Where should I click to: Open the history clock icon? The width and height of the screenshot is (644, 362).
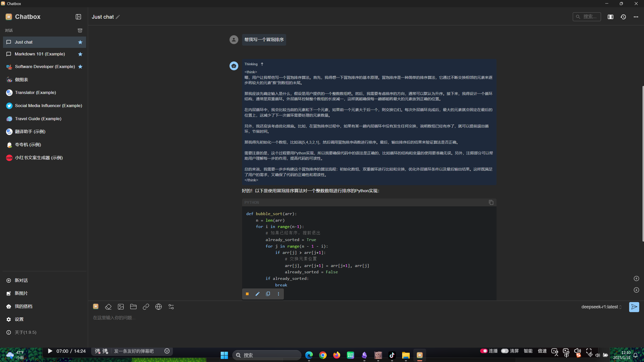[x=623, y=17]
